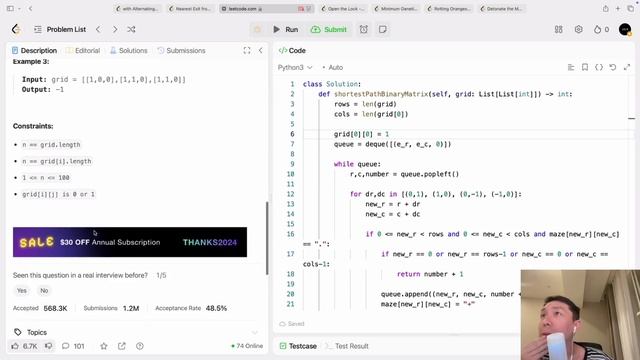Toggle browser sidebar icon

pos(10,8)
